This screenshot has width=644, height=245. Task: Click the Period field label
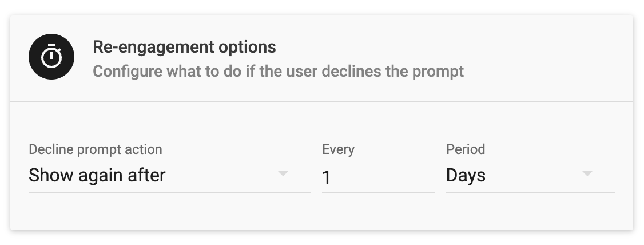[x=466, y=149]
